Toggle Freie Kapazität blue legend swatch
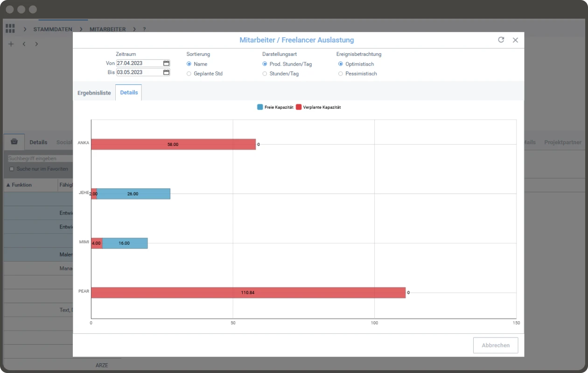The width and height of the screenshot is (588, 373). 260,107
